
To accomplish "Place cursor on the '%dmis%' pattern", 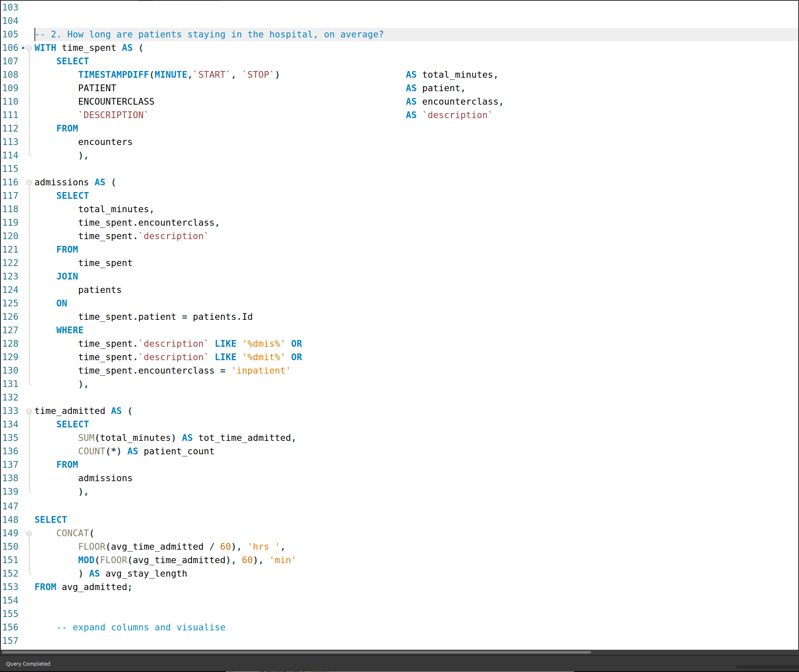I will tap(263, 344).
